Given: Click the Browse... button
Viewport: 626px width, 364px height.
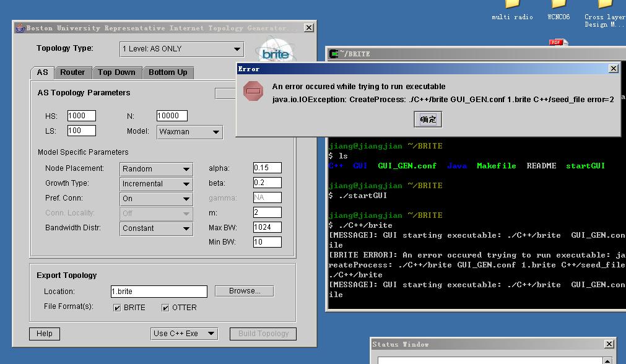Looking at the screenshot, I should tap(245, 291).
